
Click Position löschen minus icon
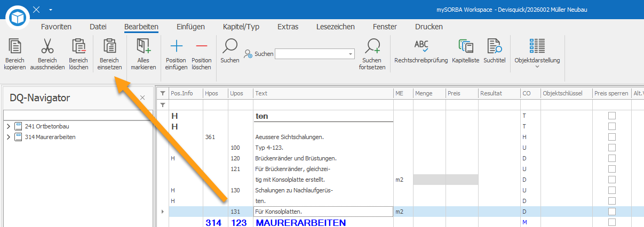coord(202,46)
